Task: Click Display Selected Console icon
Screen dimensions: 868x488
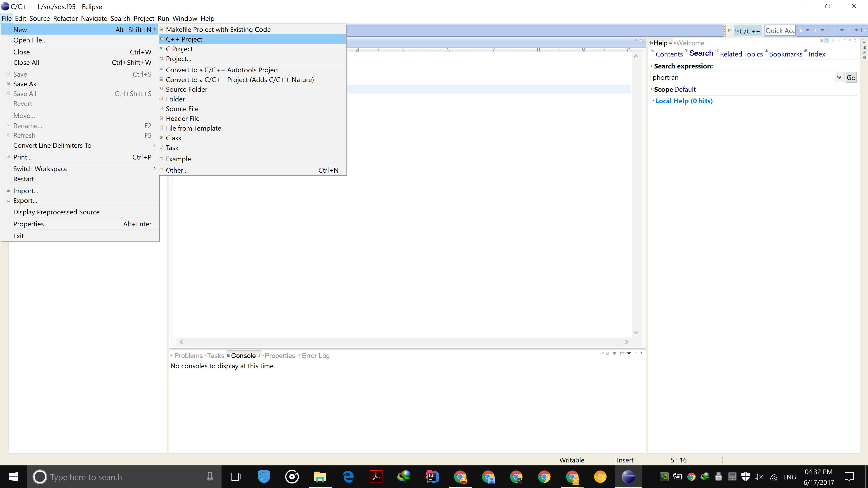Action: tap(608, 353)
